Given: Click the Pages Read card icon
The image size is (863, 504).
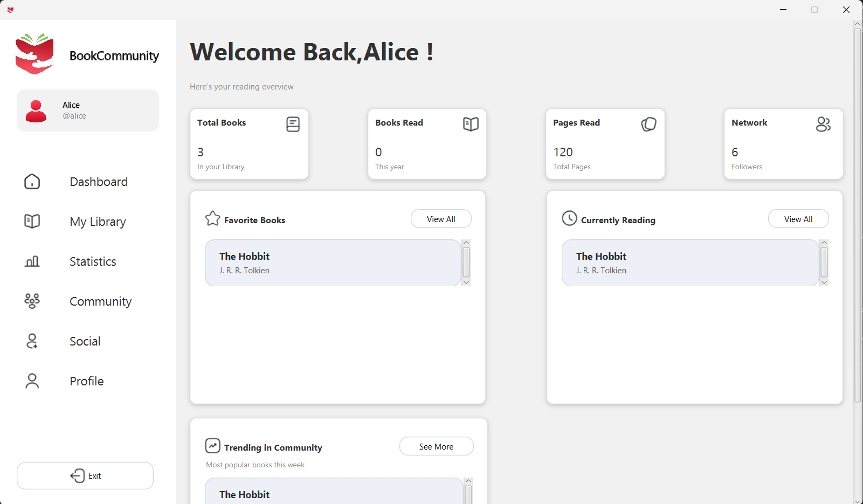Looking at the screenshot, I should pos(648,125).
